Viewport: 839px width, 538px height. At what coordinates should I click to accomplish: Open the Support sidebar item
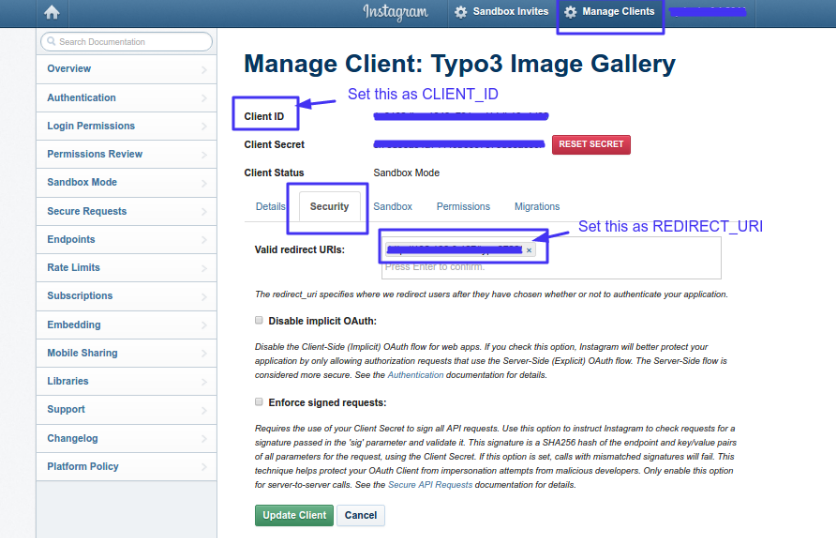click(126, 410)
